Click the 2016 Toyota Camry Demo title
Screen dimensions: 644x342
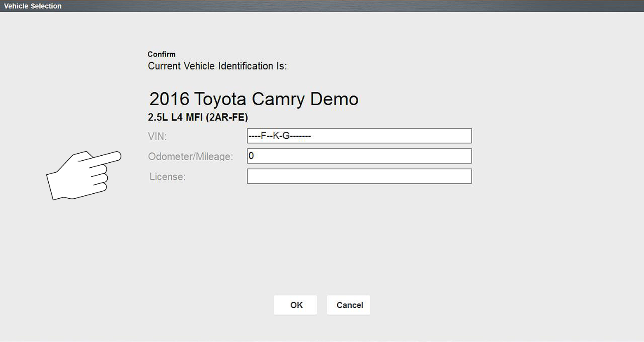tap(253, 99)
